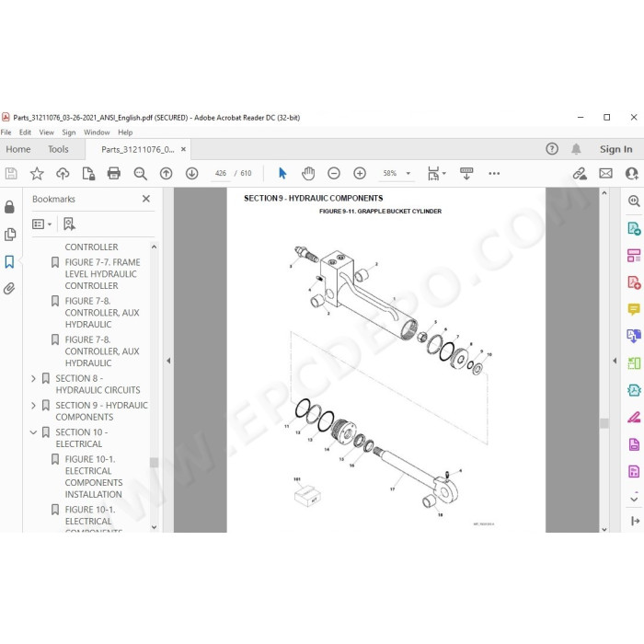Click the bookmarks panel scrollbar thumb
Viewport: 644px width, 644px height.
click(154, 463)
